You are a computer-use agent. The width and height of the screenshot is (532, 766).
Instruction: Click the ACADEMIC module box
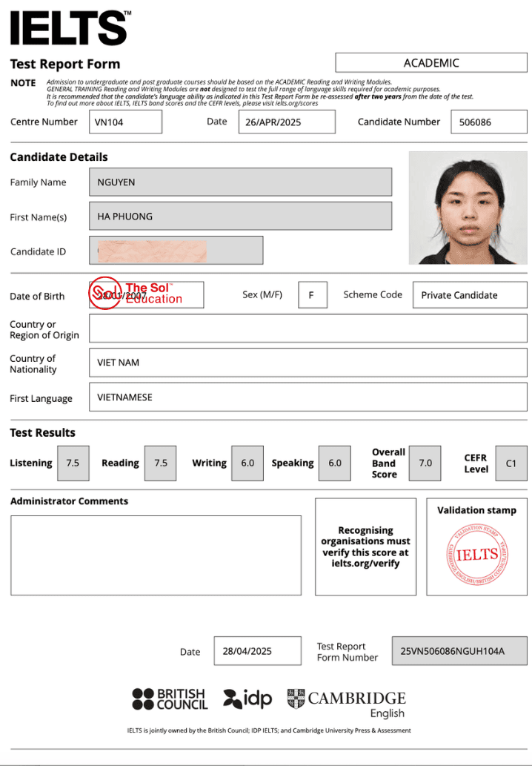click(x=430, y=63)
